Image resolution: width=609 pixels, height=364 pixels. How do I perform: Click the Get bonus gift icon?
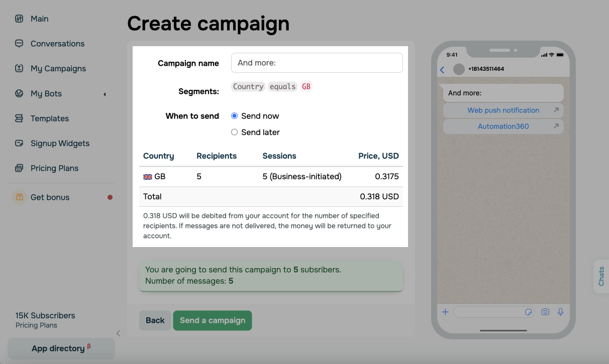point(19,197)
